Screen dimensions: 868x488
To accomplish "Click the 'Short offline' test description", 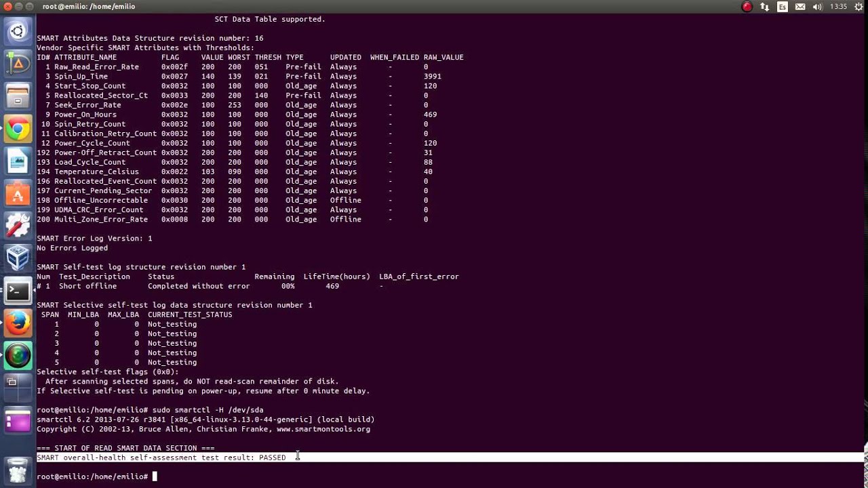I will [87, 286].
